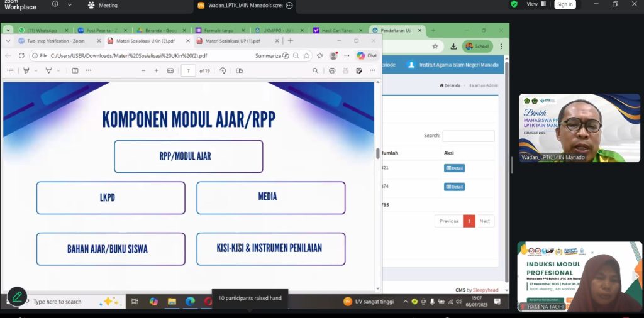Click the PDF zoom in plus icon
The width and height of the screenshot is (644, 318).
click(157, 70)
